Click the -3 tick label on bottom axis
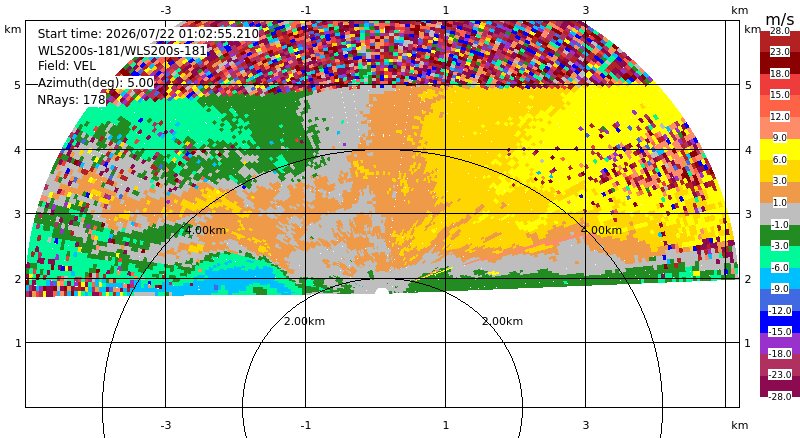 tap(166, 425)
